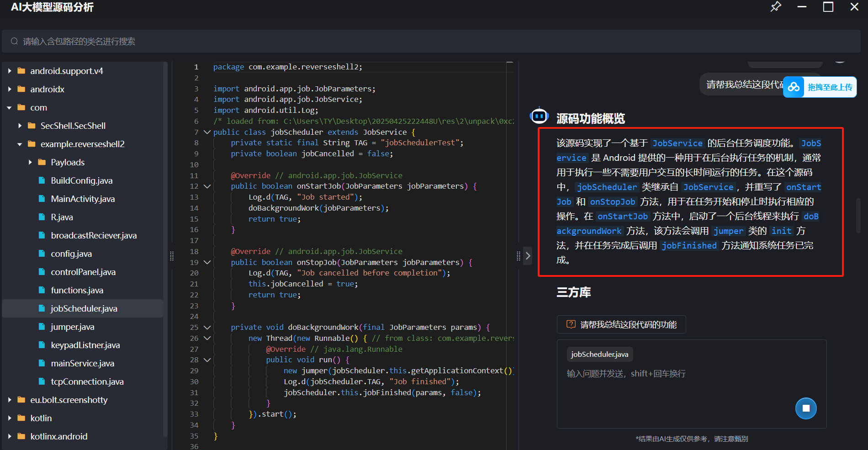This screenshot has height=450, width=868.
Task: Expand the Payloads folder arrow
Action: pos(30,162)
